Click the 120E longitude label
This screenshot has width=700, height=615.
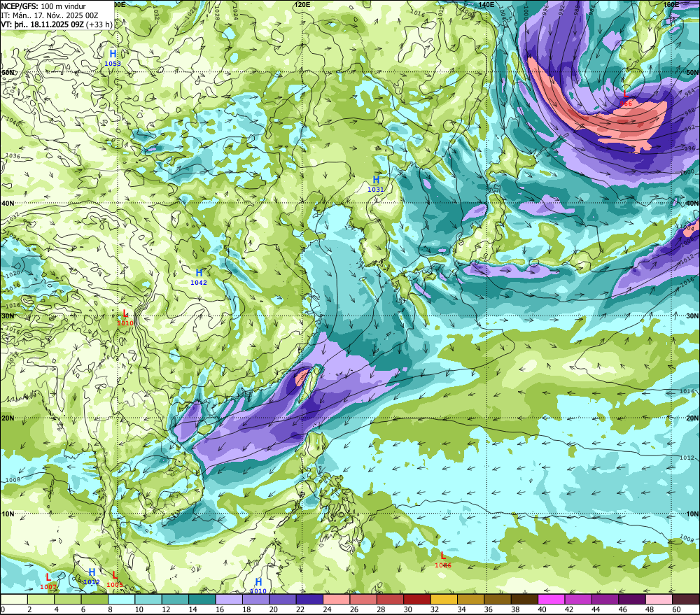coord(302,4)
